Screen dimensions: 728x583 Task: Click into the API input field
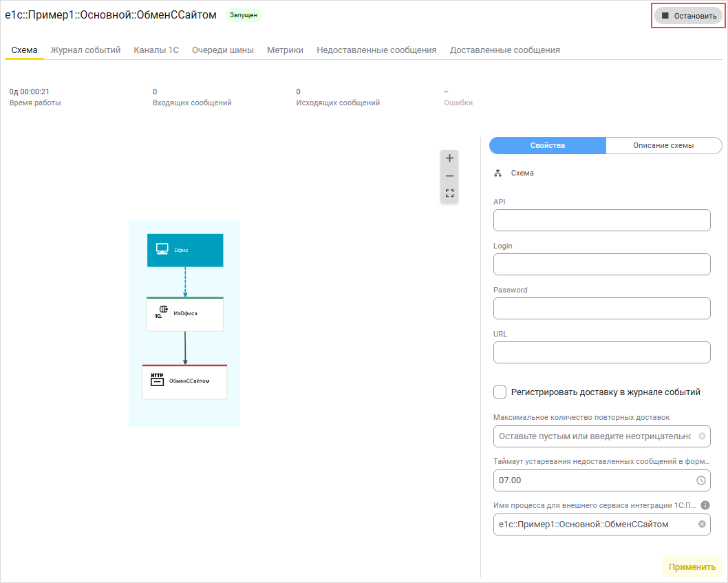(601, 220)
